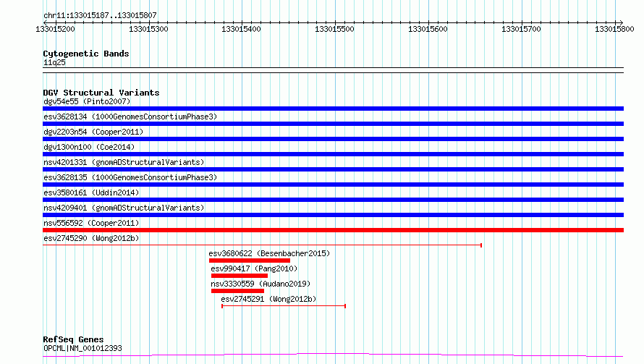Image resolution: width=644 pixels, height=364 pixels.
Task: Click the blue bar under esv3628134
Action: click(x=333, y=124)
